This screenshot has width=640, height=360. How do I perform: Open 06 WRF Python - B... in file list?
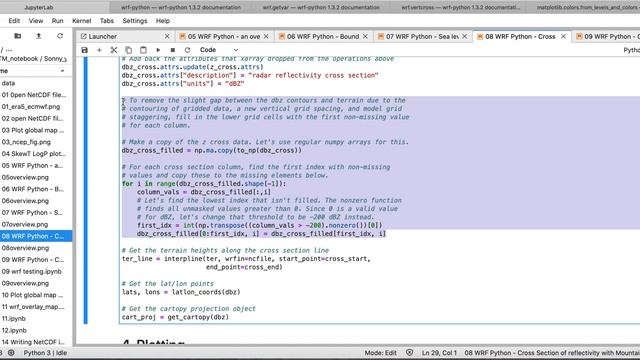coord(36,189)
